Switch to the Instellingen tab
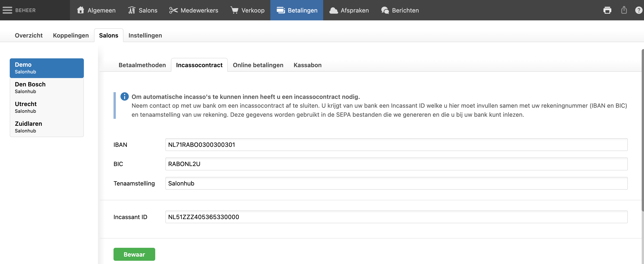The height and width of the screenshot is (264, 644). click(145, 35)
